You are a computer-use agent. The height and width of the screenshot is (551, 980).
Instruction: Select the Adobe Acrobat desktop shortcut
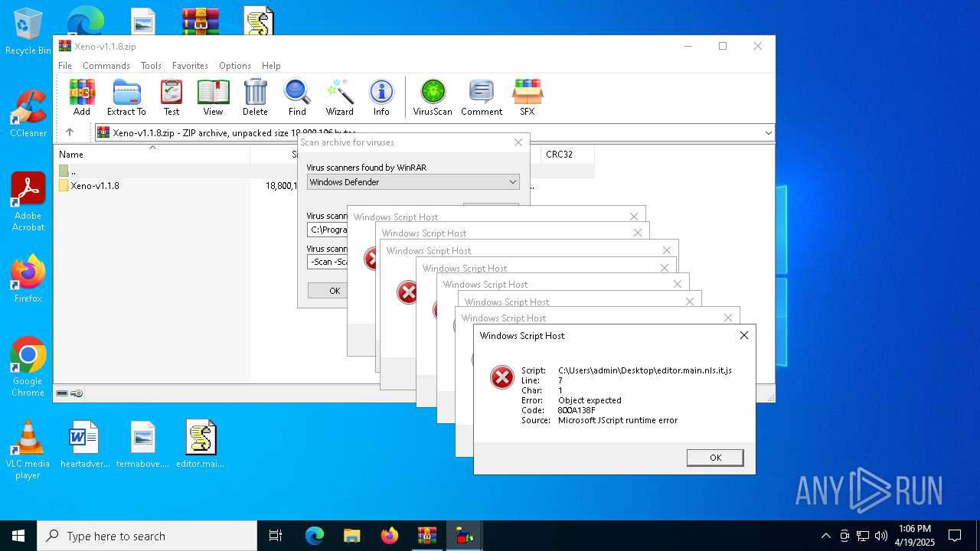point(28,202)
